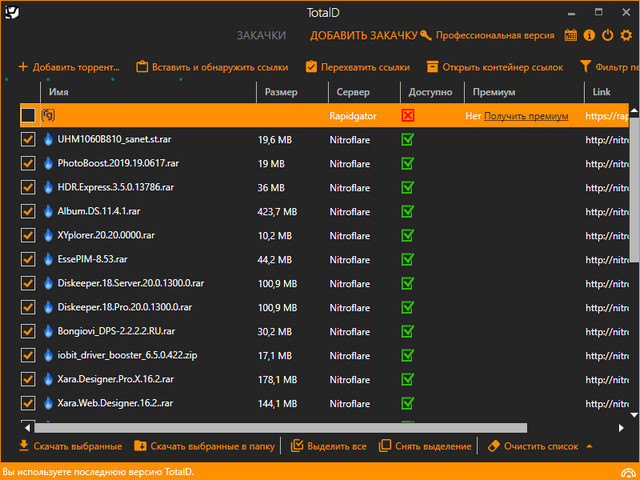
Task: Uncheck HDR.Express.3.5.0.13786.rar checkbox
Action: [x=28, y=187]
